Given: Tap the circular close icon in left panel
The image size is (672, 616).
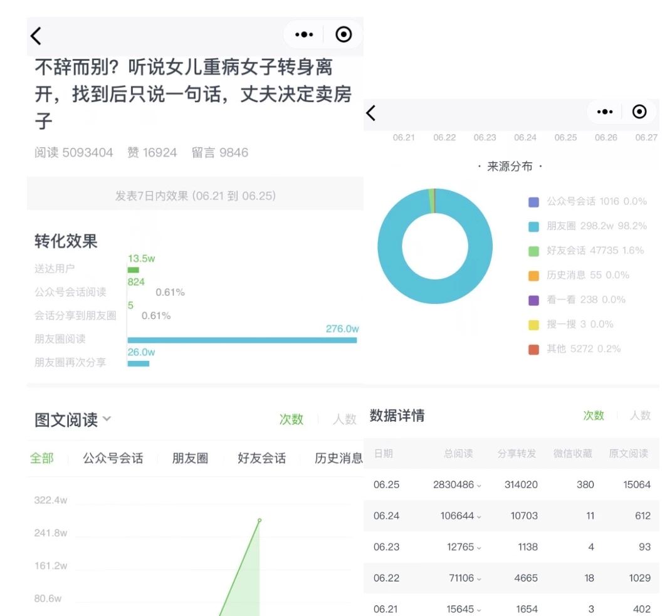Looking at the screenshot, I should (344, 34).
